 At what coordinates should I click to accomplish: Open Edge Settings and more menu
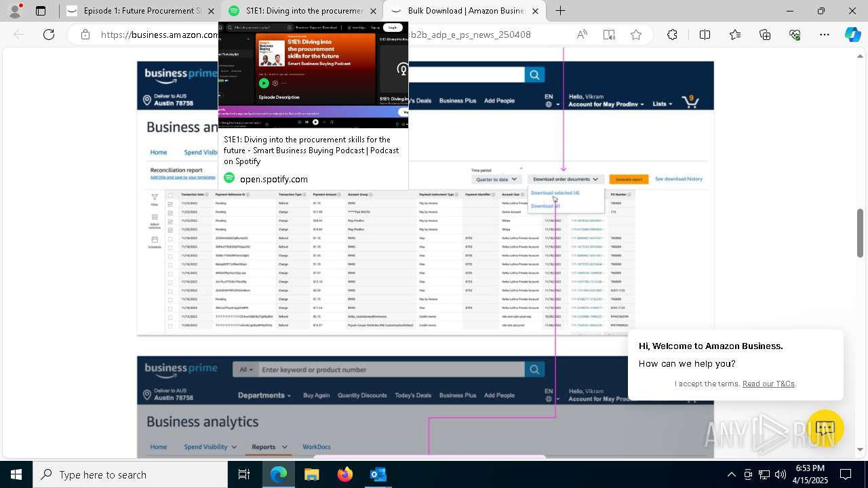825,35
